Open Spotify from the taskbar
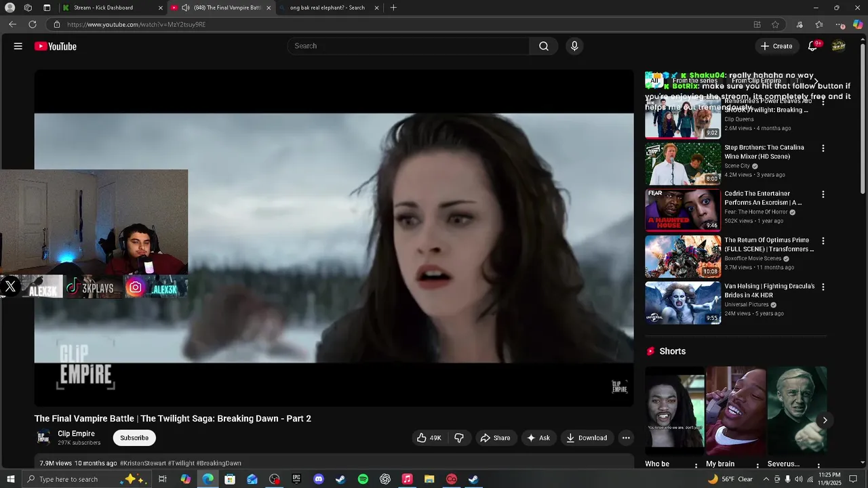 363,479
